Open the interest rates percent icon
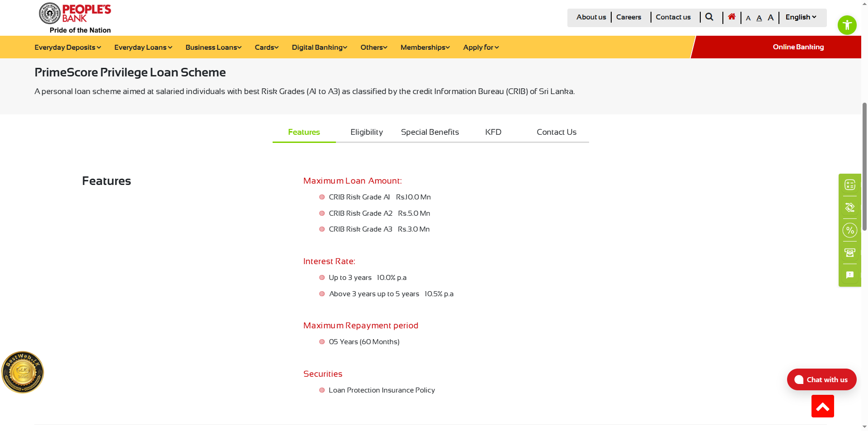The height and width of the screenshot is (431, 868). pos(850,230)
